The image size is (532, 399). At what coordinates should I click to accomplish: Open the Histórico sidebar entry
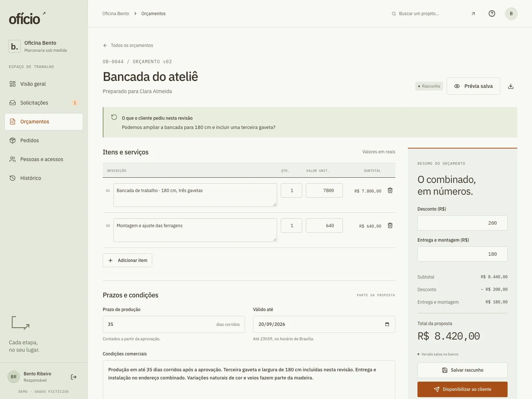coord(44,178)
